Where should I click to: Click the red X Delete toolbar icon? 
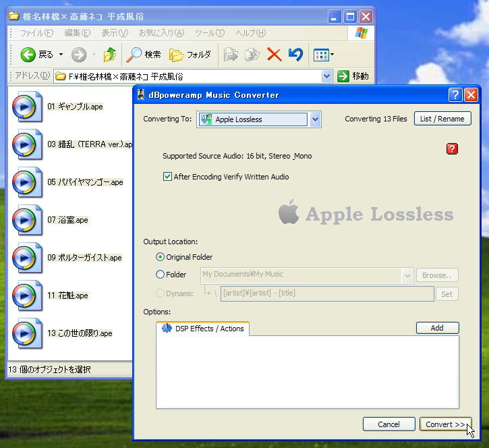(x=274, y=55)
